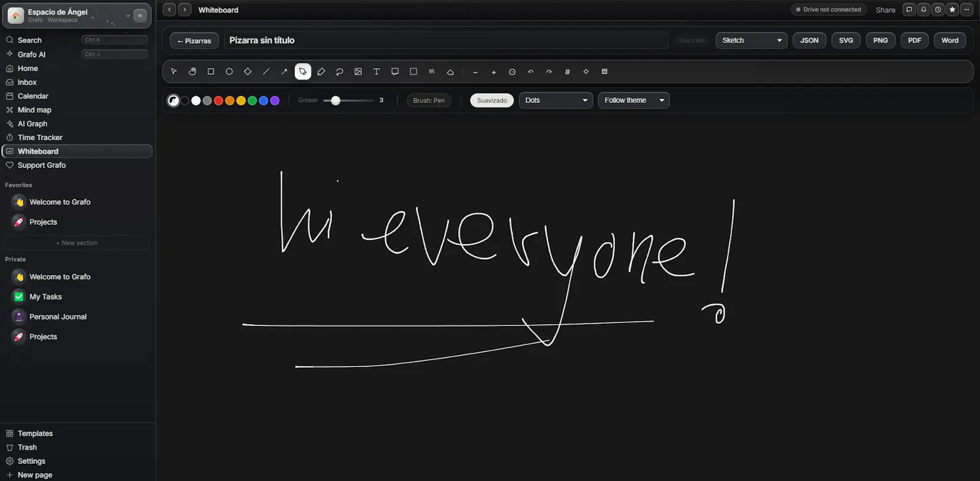980x481 pixels.
Task: Pick the red color swatch
Action: tap(219, 100)
